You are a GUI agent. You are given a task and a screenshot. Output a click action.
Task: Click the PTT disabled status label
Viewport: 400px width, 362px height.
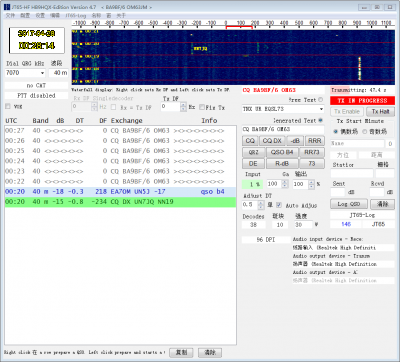pos(36,96)
